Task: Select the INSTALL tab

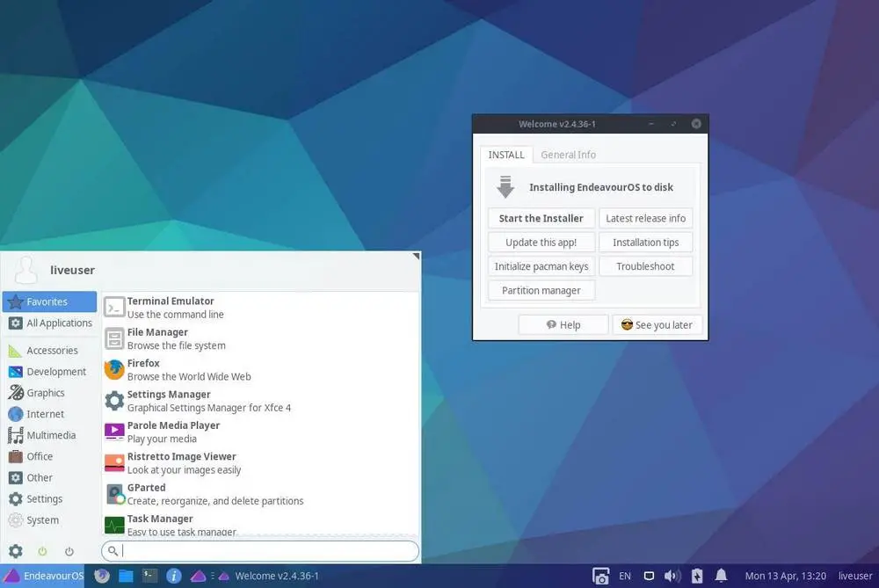Action: tap(506, 155)
